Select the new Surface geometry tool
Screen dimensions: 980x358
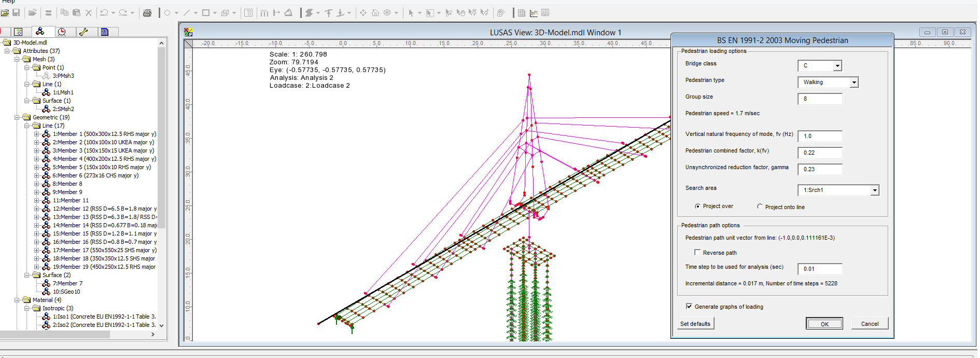point(206,13)
